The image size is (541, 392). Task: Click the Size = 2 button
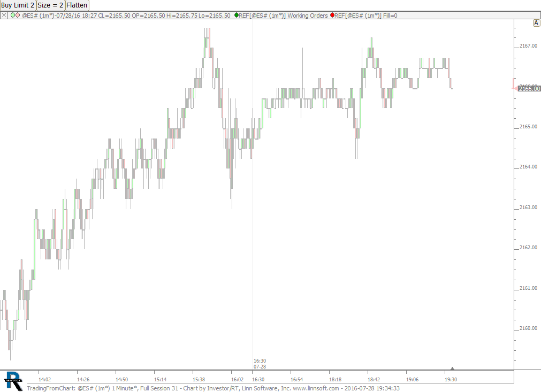[51, 5]
